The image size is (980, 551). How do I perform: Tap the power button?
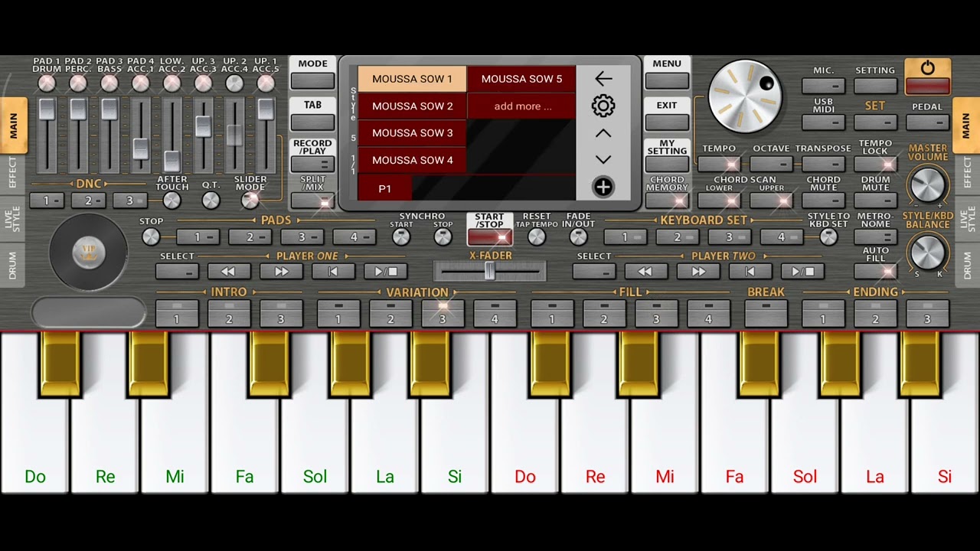click(927, 76)
